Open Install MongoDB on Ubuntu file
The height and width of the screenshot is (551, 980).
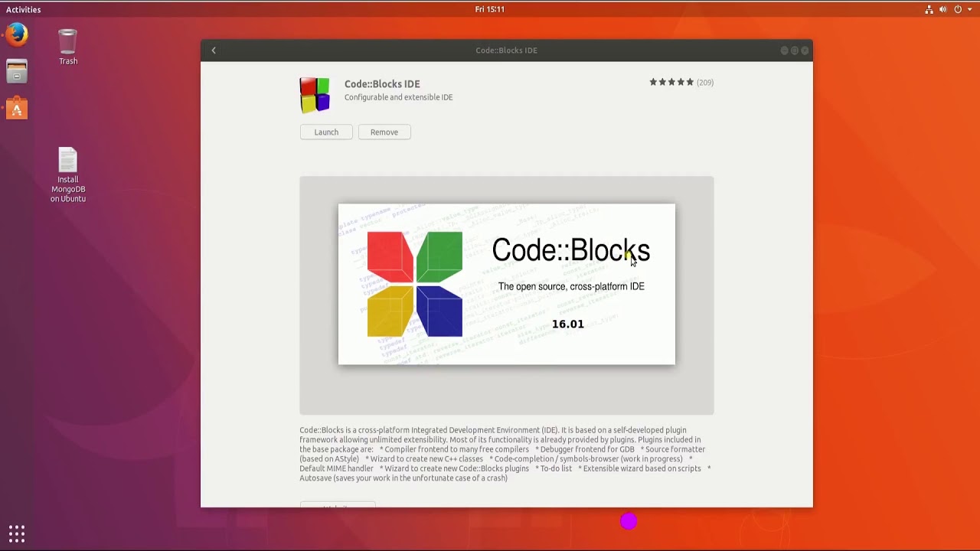point(68,175)
